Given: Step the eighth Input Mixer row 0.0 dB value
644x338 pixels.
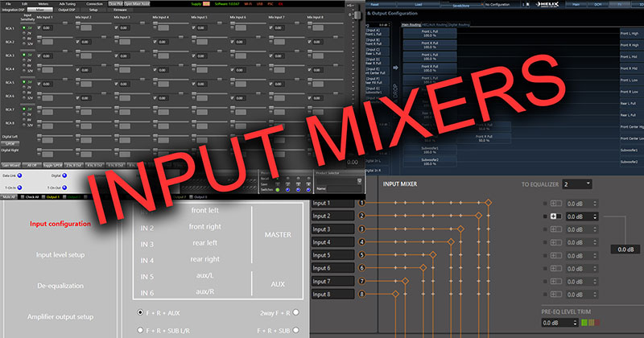Looking at the screenshot, I should click(595, 295).
